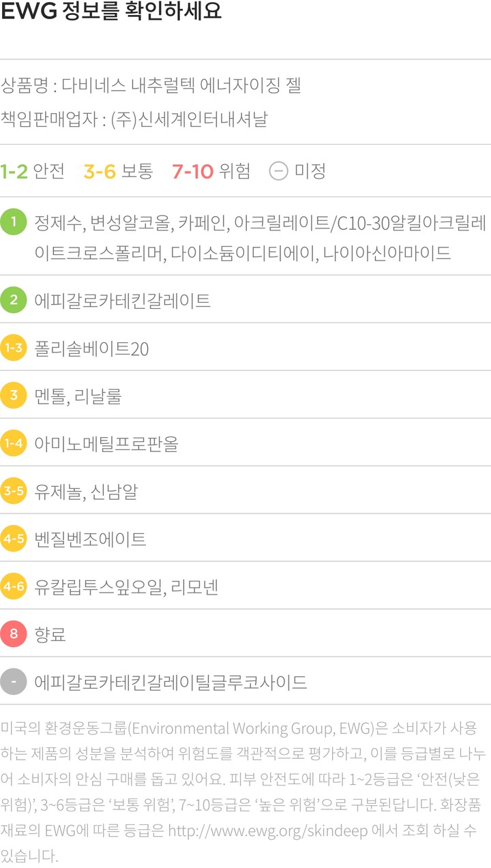This screenshot has height=868, width=491.
Task: Click the red grade 8 badge
Action: [13, 634]
